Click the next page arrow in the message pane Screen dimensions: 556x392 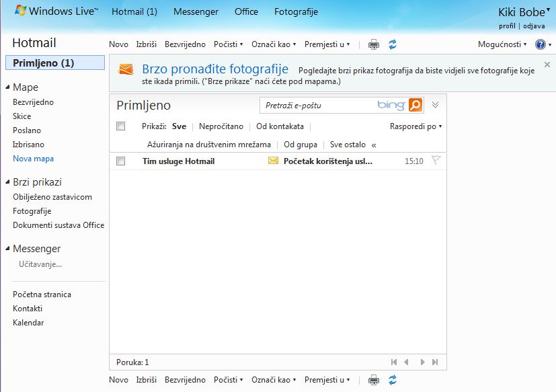422,362
